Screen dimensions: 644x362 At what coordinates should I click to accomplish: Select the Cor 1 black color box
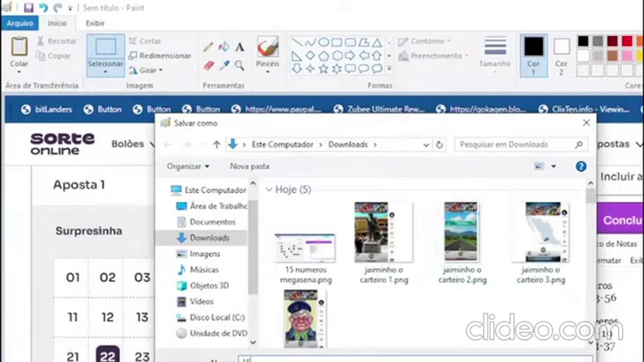[x=533, y=55]
